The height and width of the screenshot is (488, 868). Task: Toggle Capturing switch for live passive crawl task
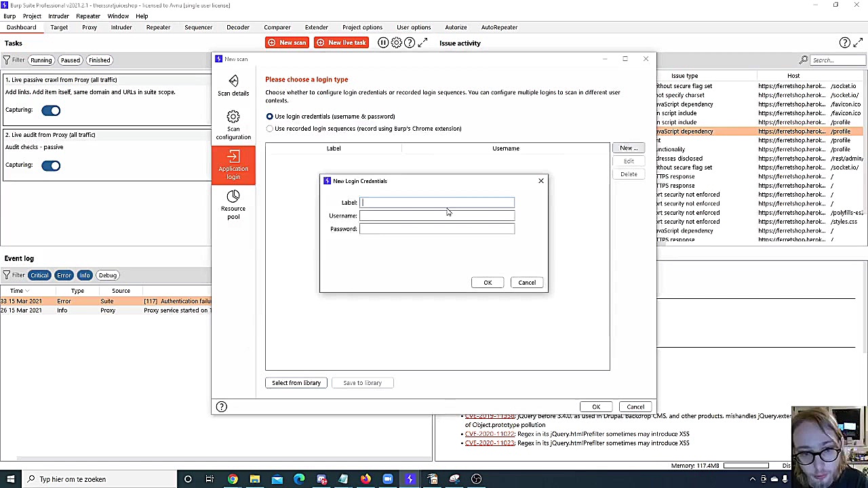tap(51, 110)
